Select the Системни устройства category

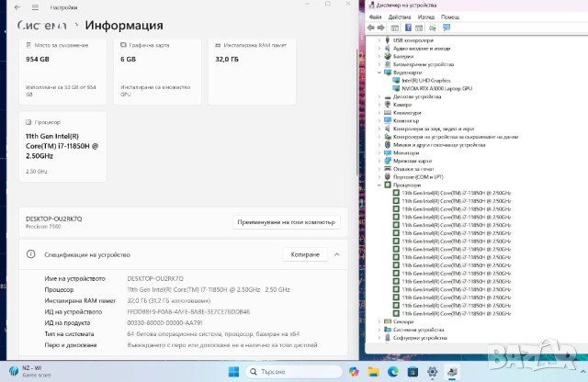(x=419, y=330)
